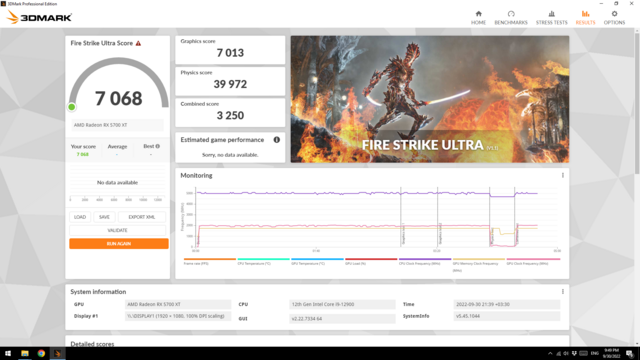
Task: Toggle CPU Clock Frequency legend entry
Action: 425,261
